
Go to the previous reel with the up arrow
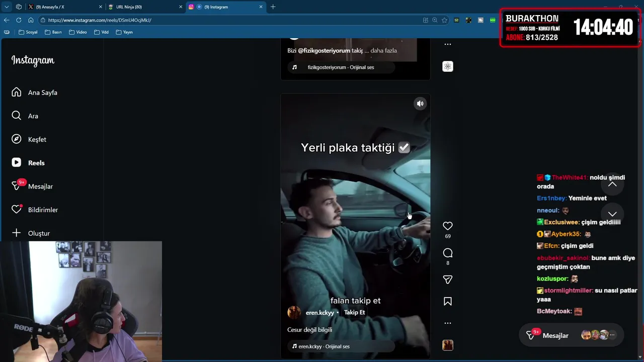(x=612, y=184)
